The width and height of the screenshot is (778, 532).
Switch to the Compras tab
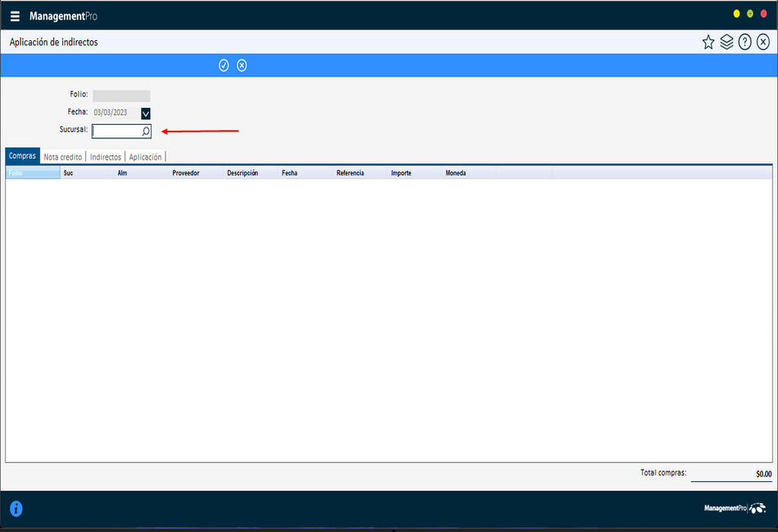[22, 156]
